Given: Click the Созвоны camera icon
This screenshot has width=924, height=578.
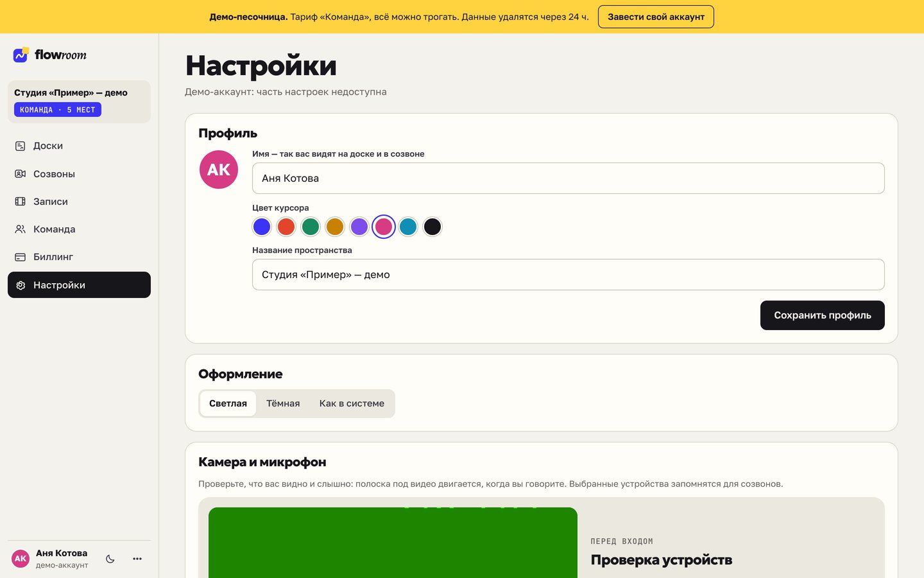Looking at the screenshot, I should [21, 174].
